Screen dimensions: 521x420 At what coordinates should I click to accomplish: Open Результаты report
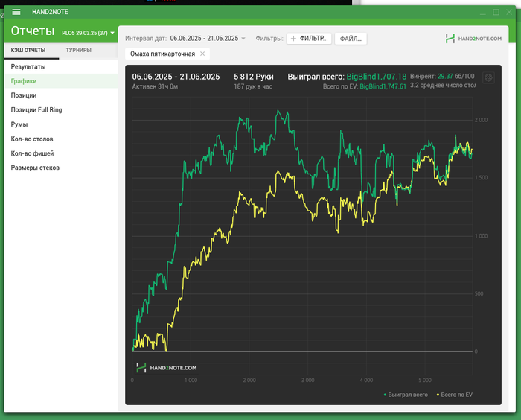tap(61, 66)
